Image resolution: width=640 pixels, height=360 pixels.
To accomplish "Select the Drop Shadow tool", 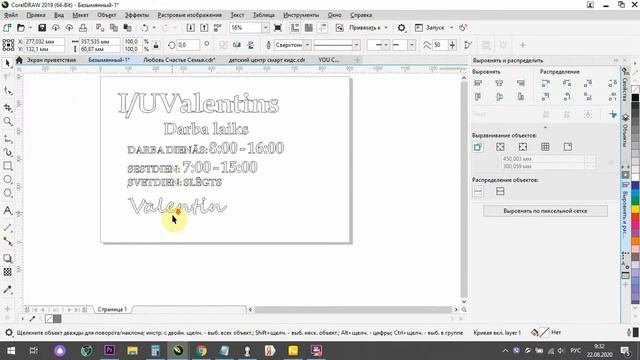I will (x=7, y=258).
